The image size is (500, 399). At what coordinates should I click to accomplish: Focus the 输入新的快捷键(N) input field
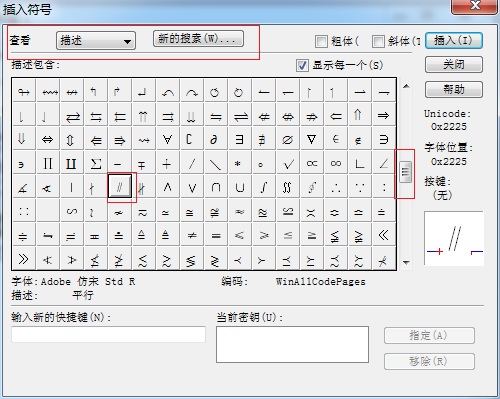click(x=108, y=334)
